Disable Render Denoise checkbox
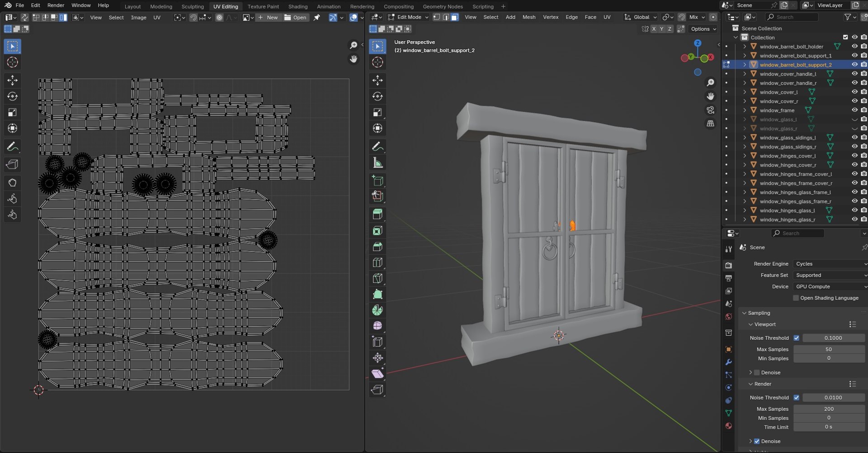Viewport: 868px width, 453px height. [x=757, y=441]
